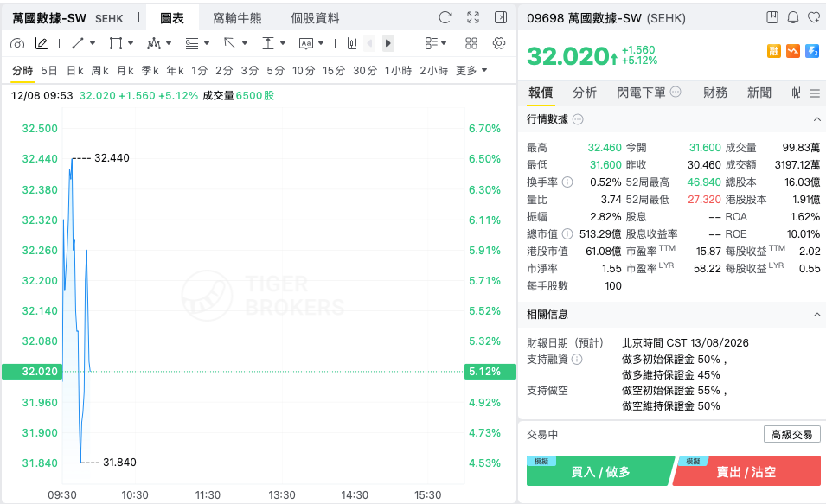
Task: Click the ellipsis beside 閃電下單 tab
Action: (x=676, y=93)
